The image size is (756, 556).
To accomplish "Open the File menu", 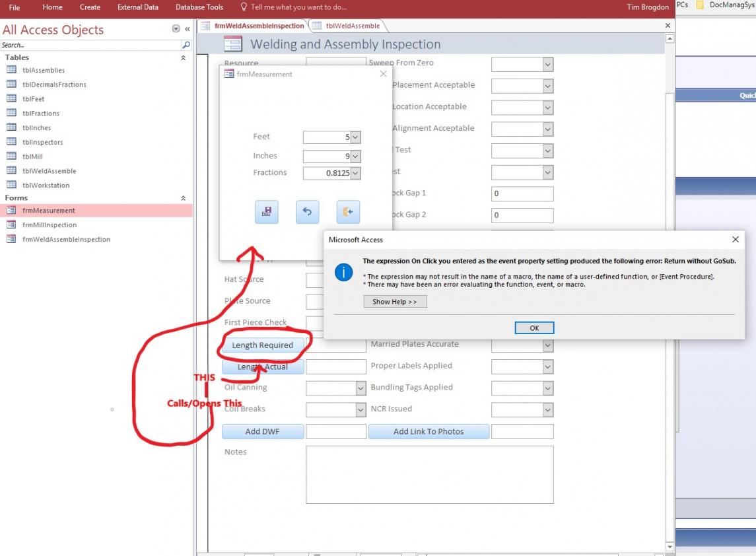I will 15,7.
